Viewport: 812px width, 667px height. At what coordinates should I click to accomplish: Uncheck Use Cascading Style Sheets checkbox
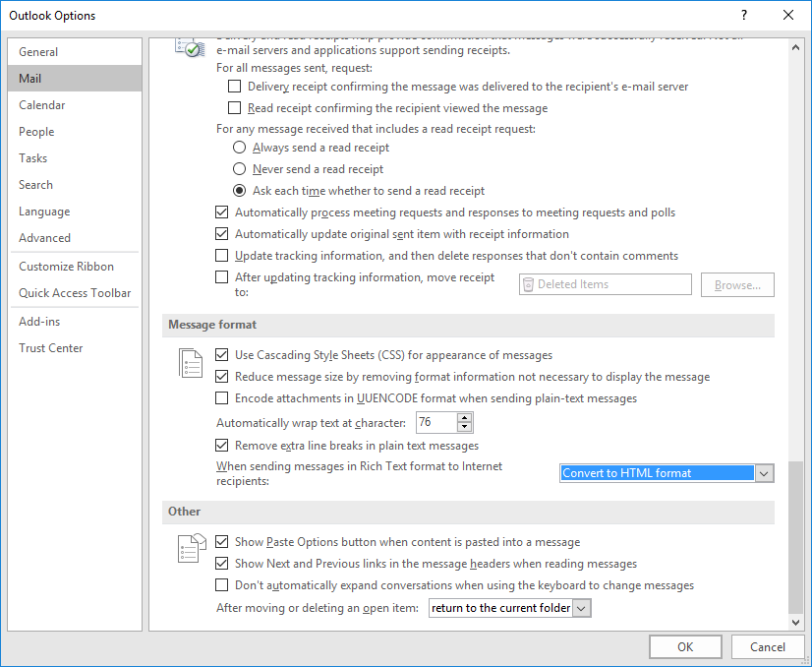click(221, 354)
